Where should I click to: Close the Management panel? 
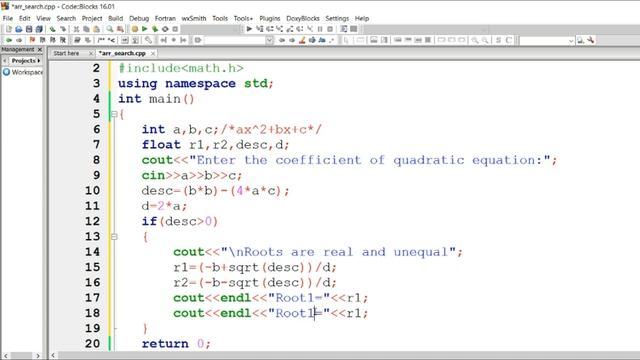[40, 49]
